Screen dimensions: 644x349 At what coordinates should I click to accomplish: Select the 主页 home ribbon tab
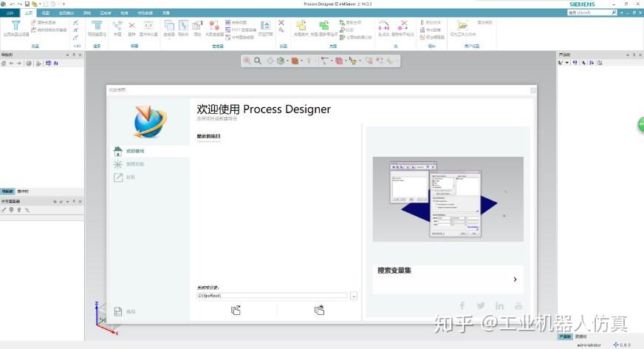click(x=29, y=13)
